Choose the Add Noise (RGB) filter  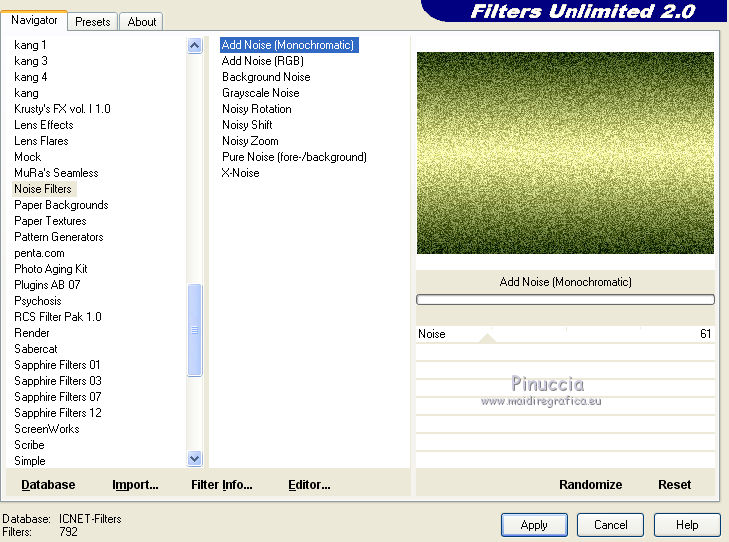point(263,61)
